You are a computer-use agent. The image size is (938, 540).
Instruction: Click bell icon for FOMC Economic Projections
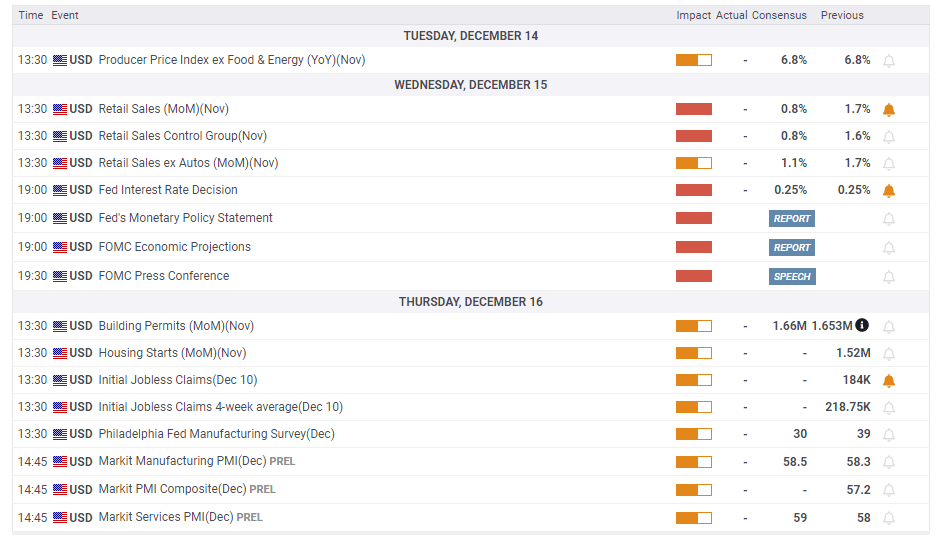point(888,248)
